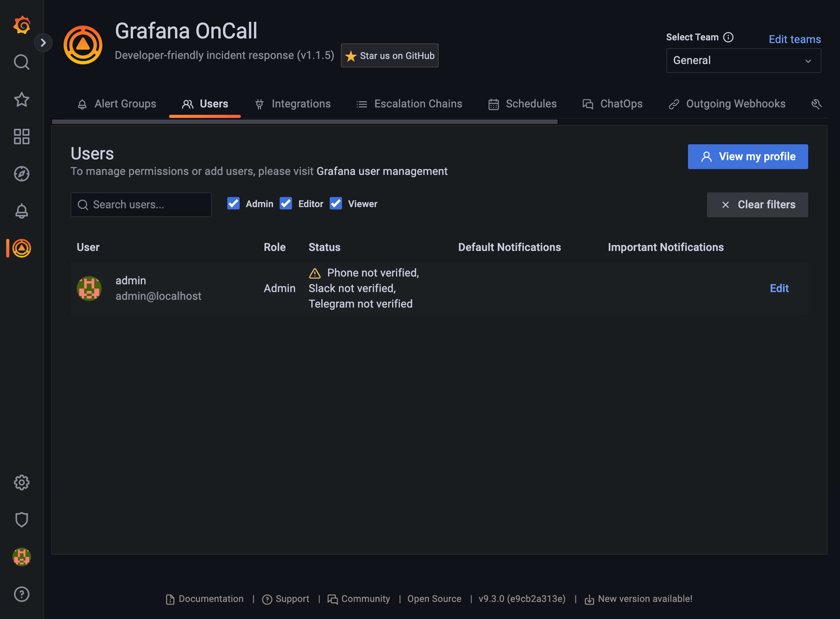Uncheck the Viewer role filter
This screenshot has width=840, height=619.
coord(336,204)
